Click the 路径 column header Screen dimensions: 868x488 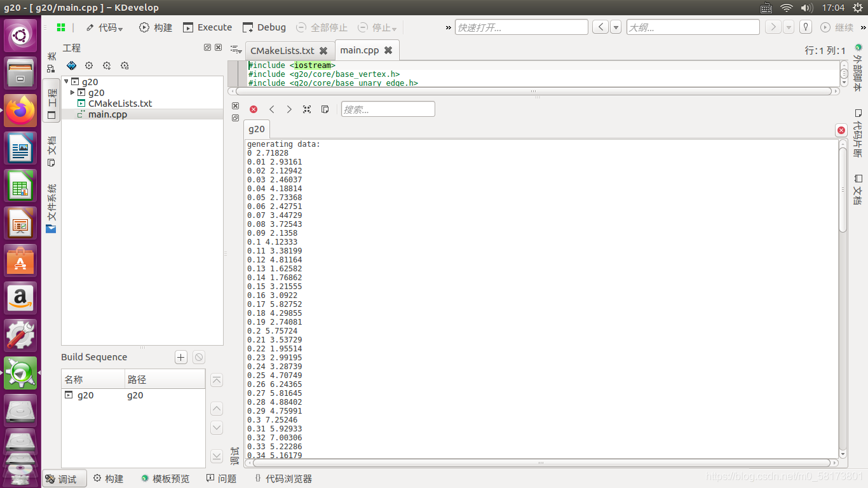[x=165, y=379]
